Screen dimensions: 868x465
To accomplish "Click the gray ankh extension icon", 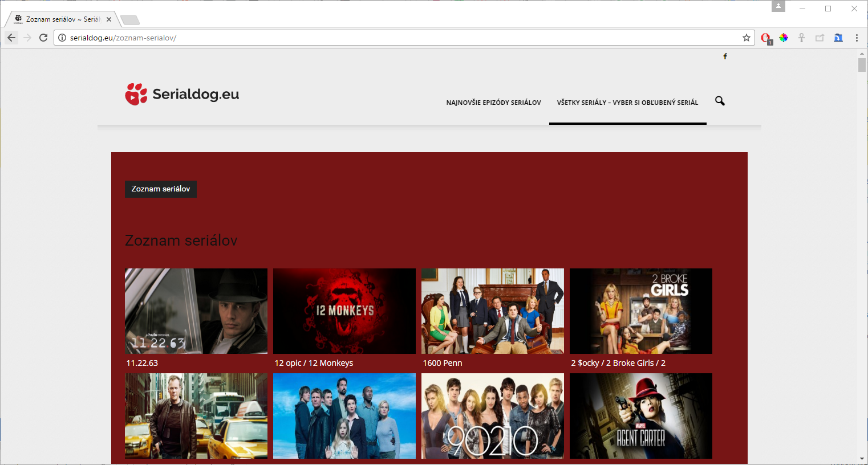I will (x=801, y=38).
